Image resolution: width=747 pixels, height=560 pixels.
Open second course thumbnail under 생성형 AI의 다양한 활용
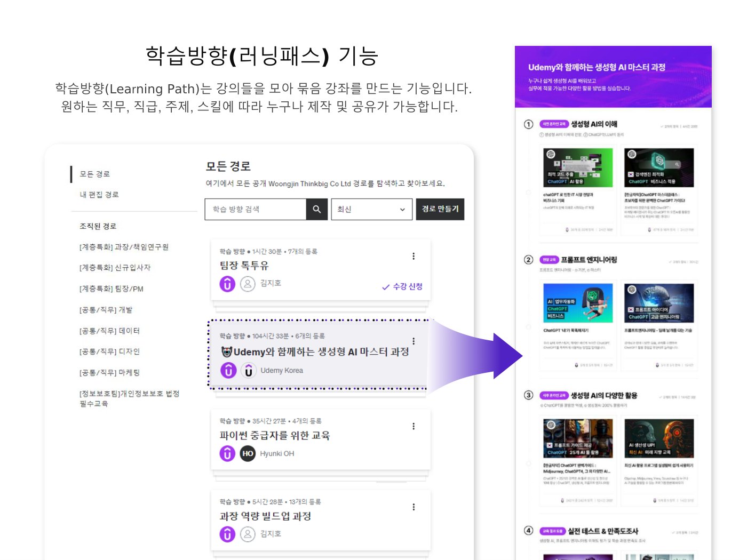[659, 438]
